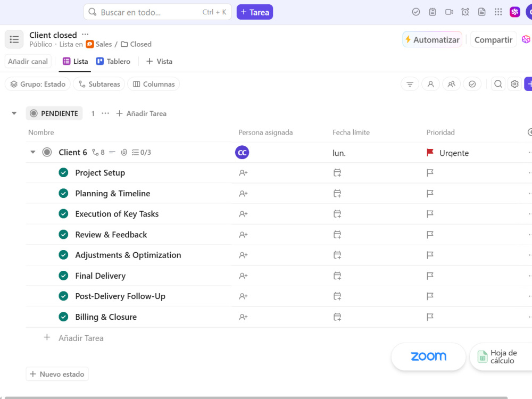Set priority flag for Execution of Key Tasks
Image resolution: width=532 pixels, height=399 pixels.
pyautogui.click(x=430, y=214)
